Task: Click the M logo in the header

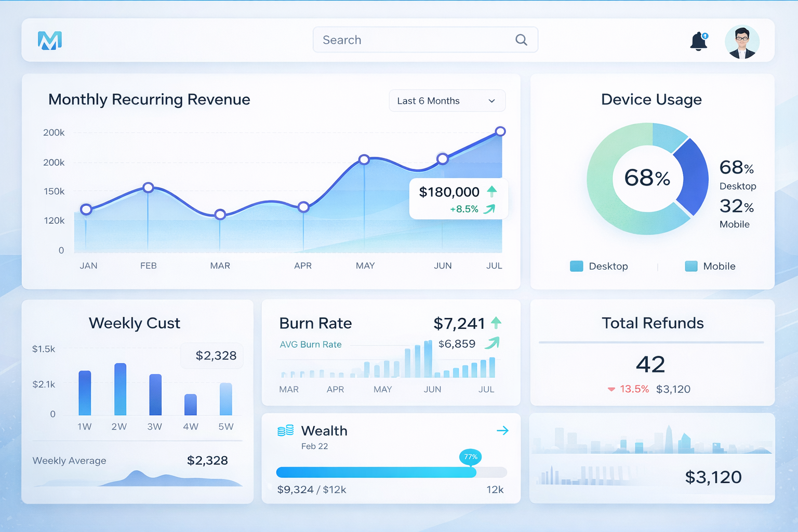Action: tap(49, 40)
